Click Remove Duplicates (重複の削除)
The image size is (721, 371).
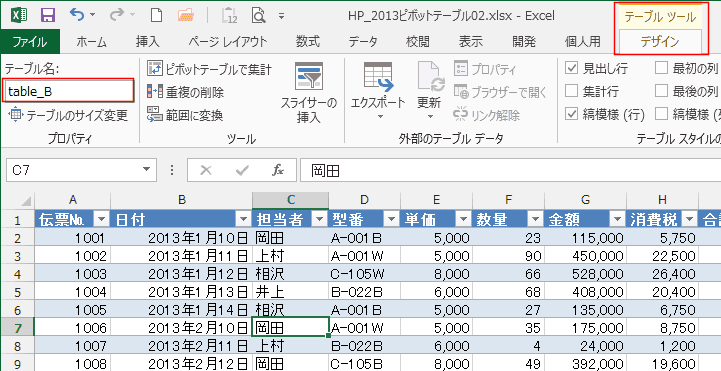tap(186, 92)
